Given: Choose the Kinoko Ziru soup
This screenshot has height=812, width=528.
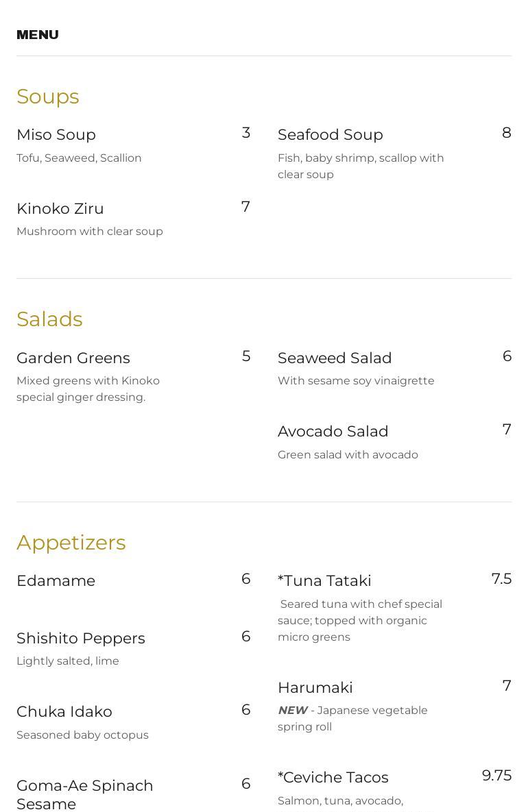Looking at the screenshot, I should point(60,209).
